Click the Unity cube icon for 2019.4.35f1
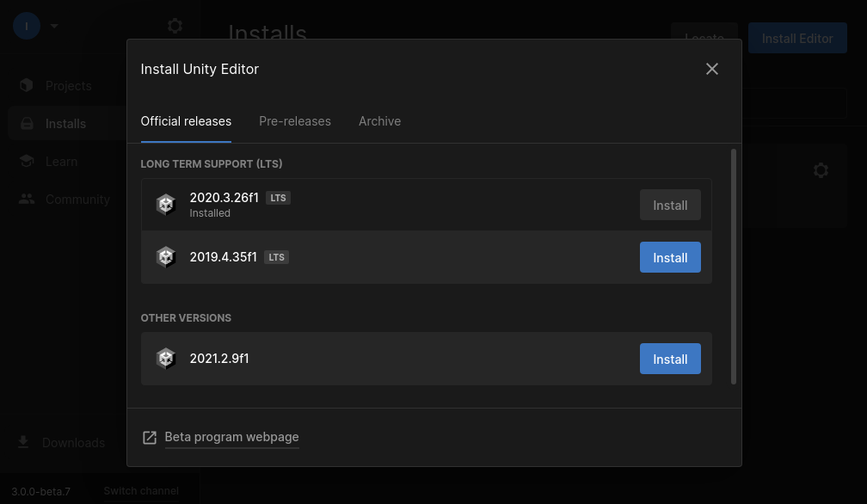This screenshot has width=867, height=504. [x=165, y=257]
